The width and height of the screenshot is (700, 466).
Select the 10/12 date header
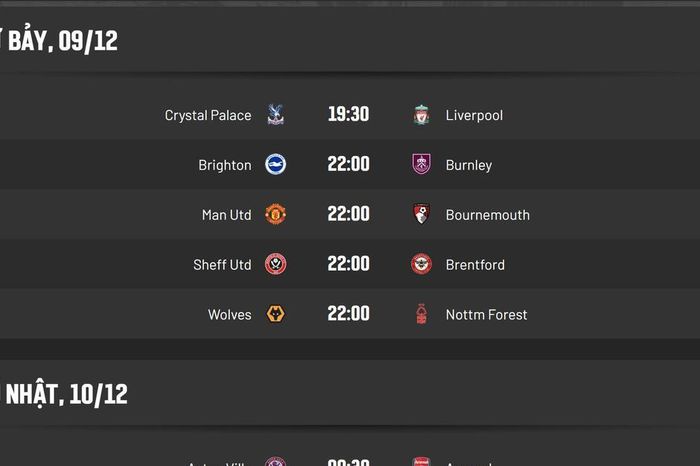pos(64,394)
